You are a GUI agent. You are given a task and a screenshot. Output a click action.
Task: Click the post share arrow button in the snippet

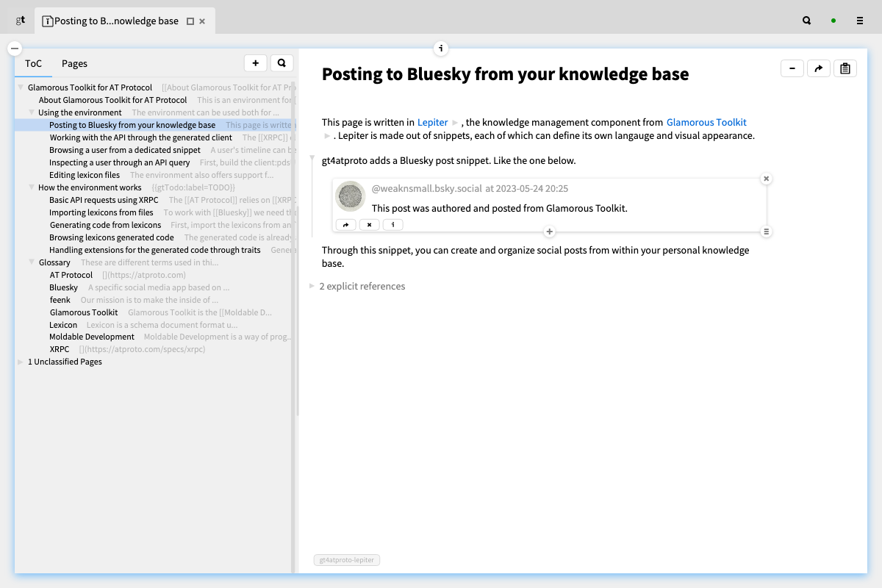click(x=345, y=225)
